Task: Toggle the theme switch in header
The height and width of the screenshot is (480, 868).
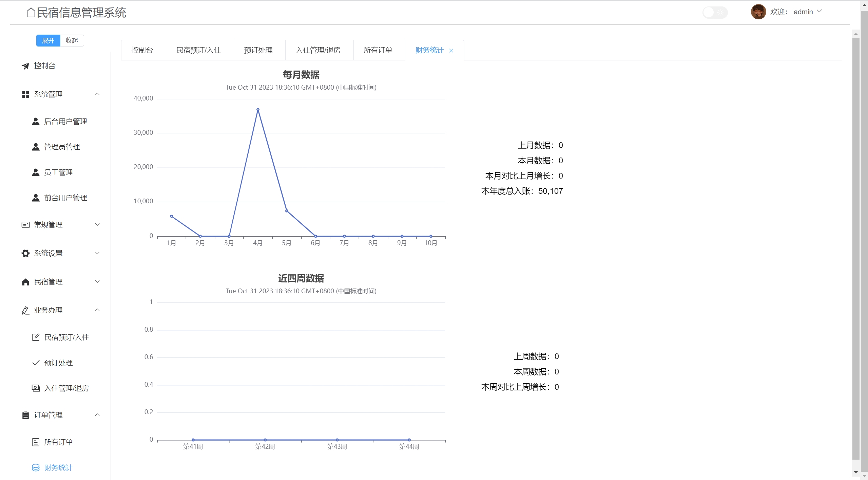Action: click(715, 13)
